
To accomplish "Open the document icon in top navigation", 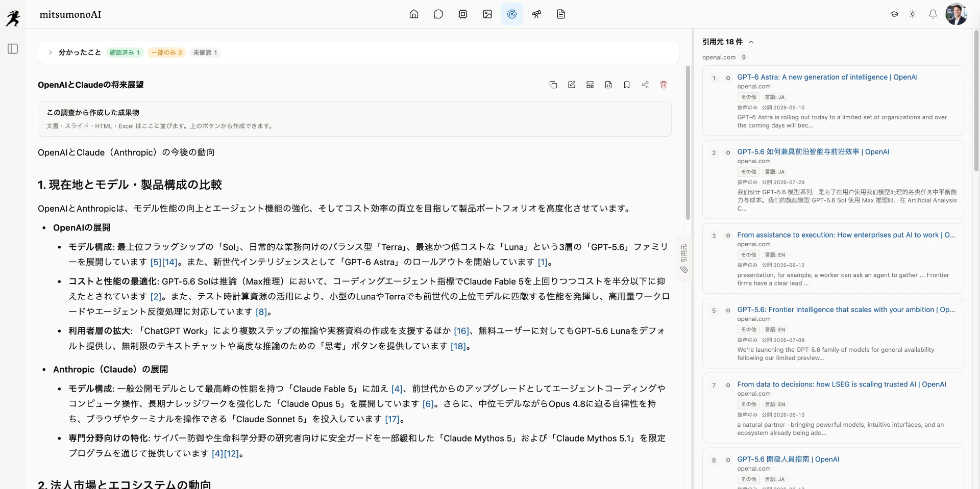I will [x=561, y=14].
